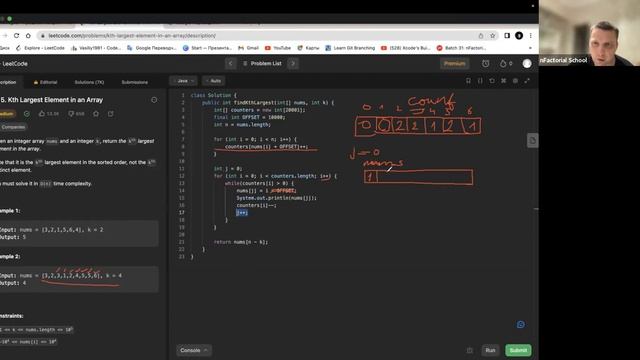640x360 pixels.
Task: Enter fullscreen editor mode icon
Action: pos(527,81)
